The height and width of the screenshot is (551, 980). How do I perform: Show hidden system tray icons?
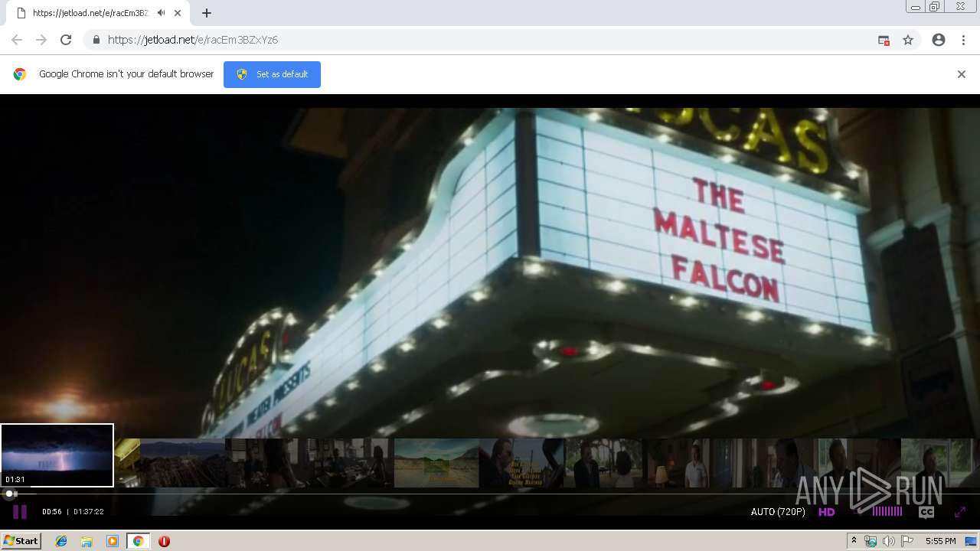click(854, 541)
